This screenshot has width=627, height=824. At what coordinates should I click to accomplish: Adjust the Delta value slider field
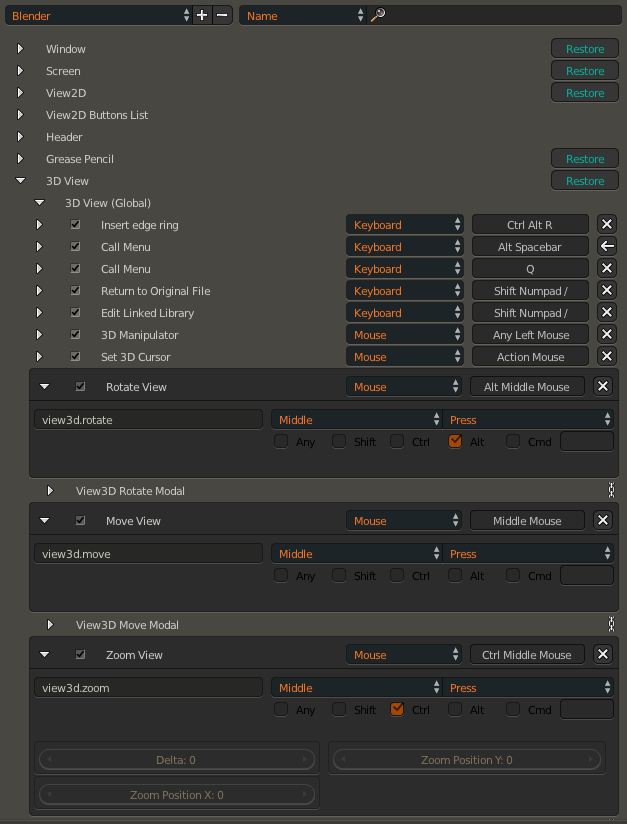point(176,759)
